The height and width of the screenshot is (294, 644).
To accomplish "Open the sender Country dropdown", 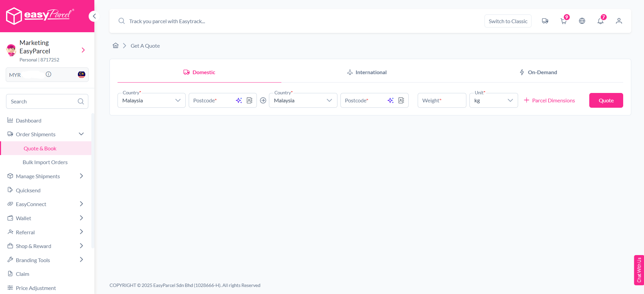I will click(151, 100).
